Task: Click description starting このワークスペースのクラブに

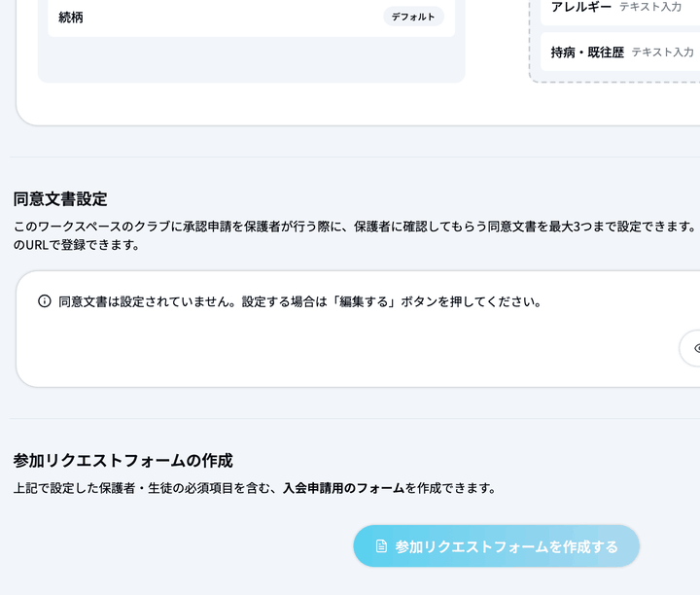Action: coord(355,227)
